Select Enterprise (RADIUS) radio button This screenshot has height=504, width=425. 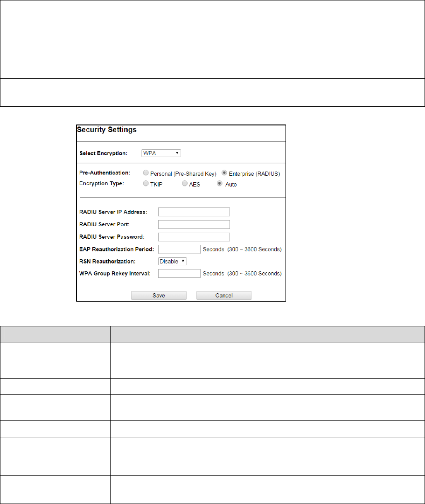coord(224,173)
